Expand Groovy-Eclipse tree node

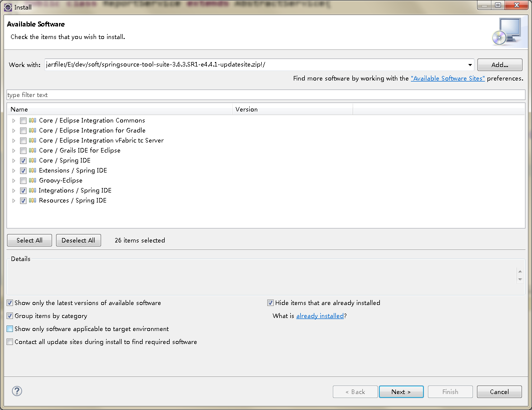(14, 180)
